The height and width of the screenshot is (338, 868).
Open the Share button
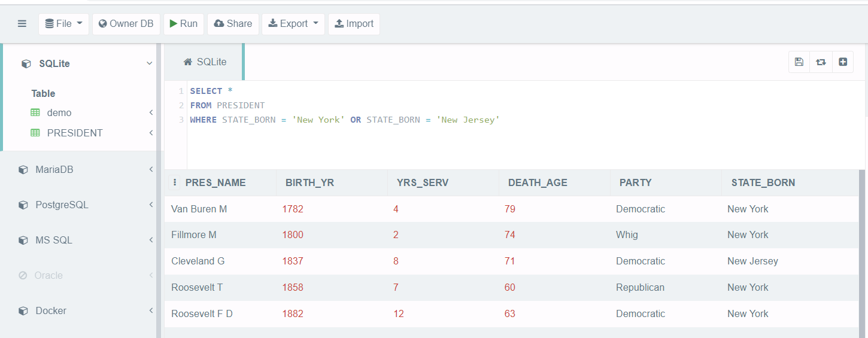pos(233,24)
